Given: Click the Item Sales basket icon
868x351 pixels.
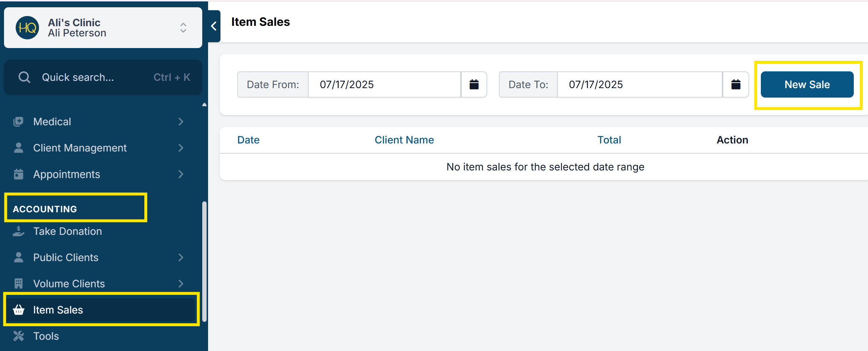Looking at the screenshot, I should click(x=19, y=310).
